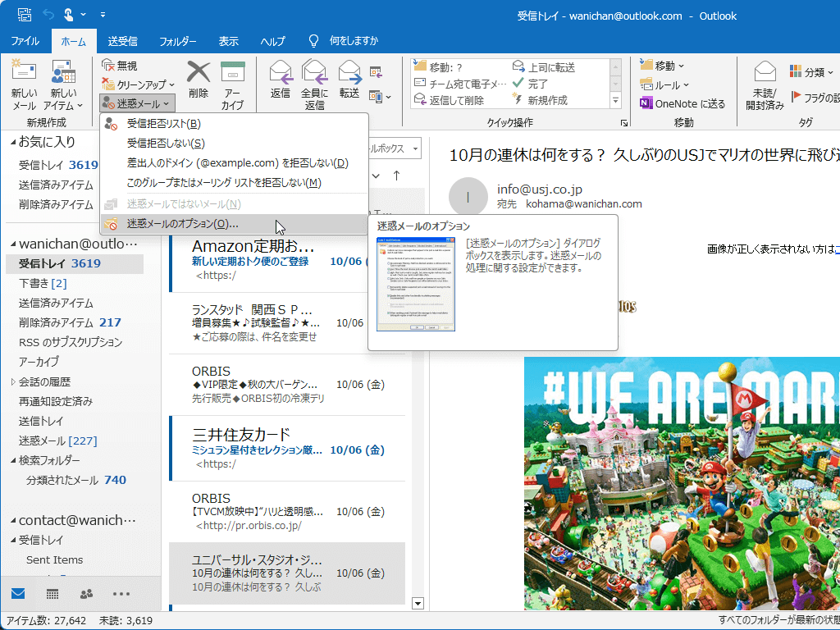The height and width of the screenshot is (630, 840).
Task: Choose 受信拒否リスト(B) menu item
Action: click(x=234, y=124)
